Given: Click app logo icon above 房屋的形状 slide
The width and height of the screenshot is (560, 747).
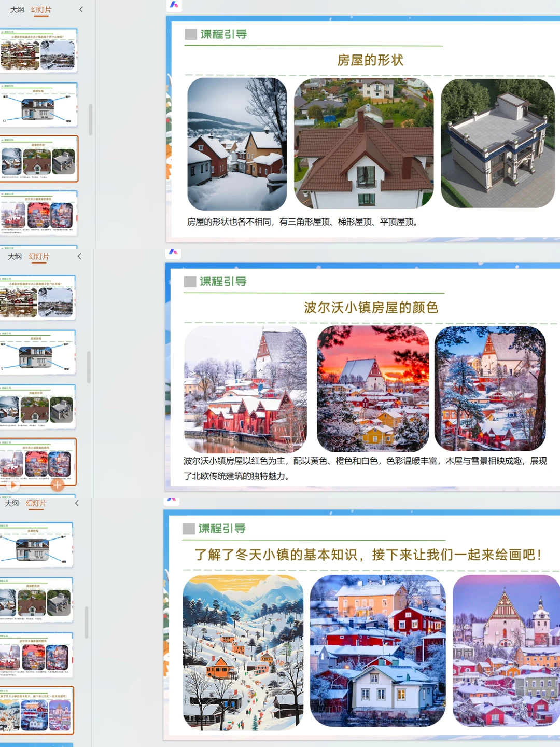Looking at the screenshot, I should pos(174,5).
